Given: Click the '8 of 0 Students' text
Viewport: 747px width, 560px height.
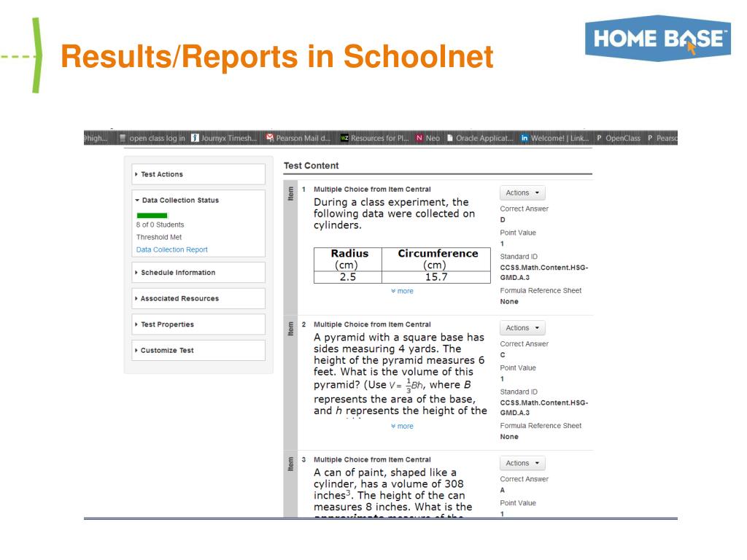Looking at the screenshot, I should (160, 225).
